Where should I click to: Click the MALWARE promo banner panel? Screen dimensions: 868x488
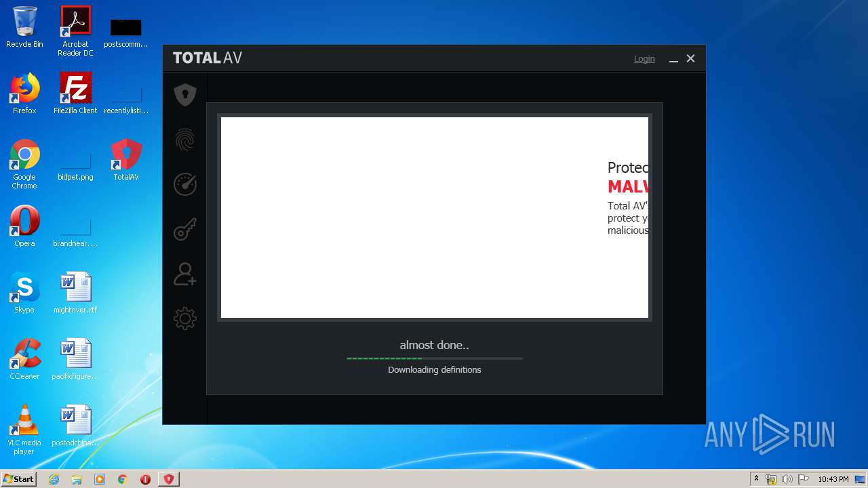(x=435, y=218)
